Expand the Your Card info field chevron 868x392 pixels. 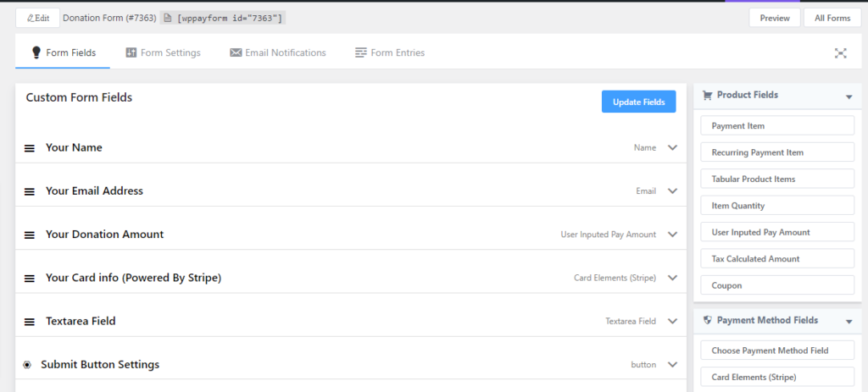coord(672,278)
